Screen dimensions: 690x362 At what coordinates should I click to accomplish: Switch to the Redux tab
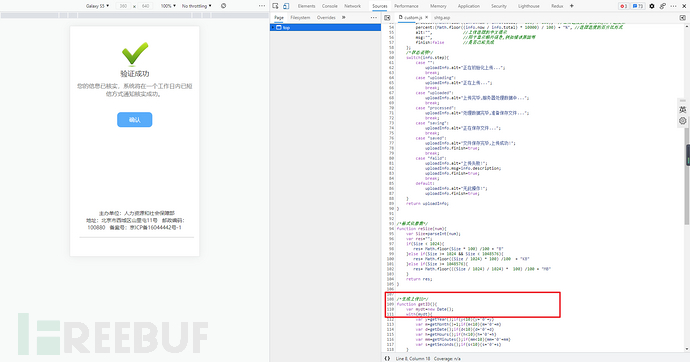pyautogui.click(x=557, y=6)
